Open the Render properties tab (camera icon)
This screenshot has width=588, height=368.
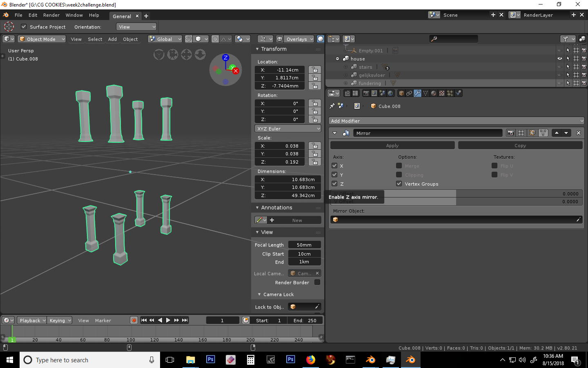[x=366, y=93]
